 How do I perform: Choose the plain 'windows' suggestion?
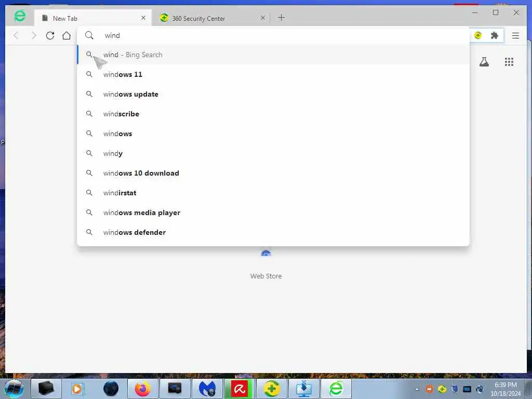tap(273, 134)
